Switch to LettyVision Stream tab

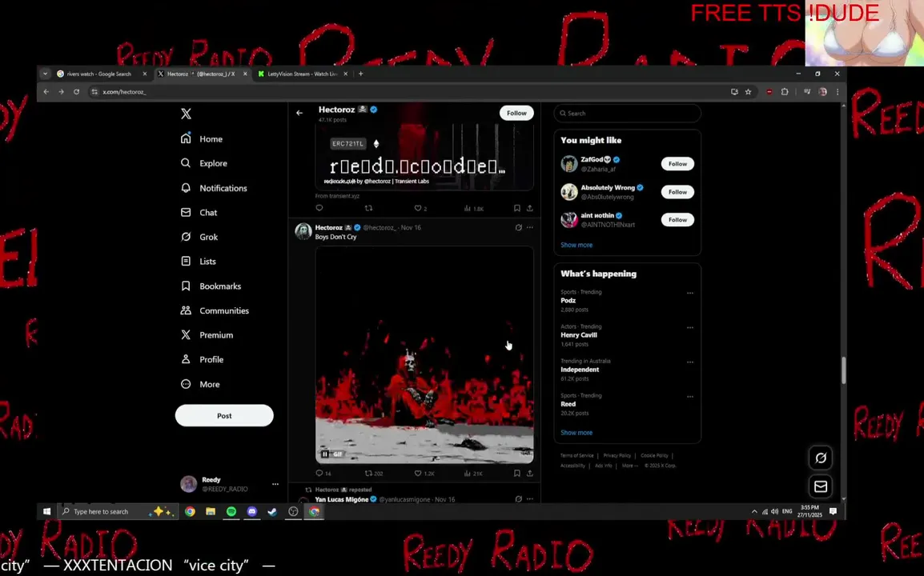[303, 74]
